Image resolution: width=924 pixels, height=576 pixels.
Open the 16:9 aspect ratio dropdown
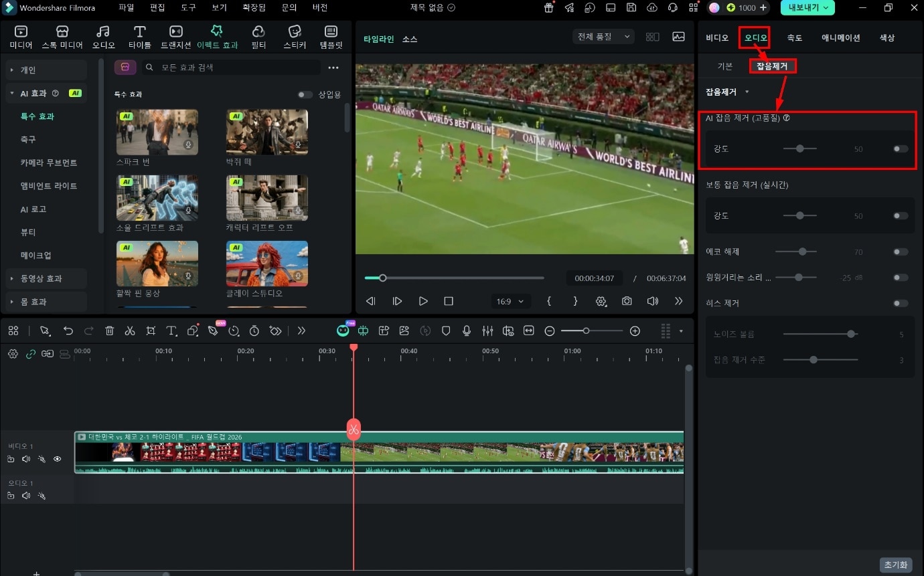[511, 302]
